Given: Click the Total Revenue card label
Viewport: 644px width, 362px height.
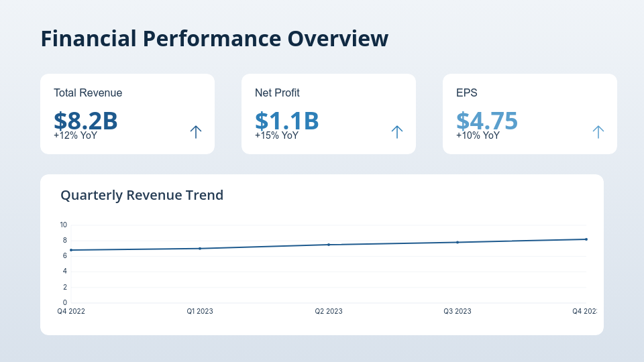Looking at the screenshot, I should (x=88, y=93).
